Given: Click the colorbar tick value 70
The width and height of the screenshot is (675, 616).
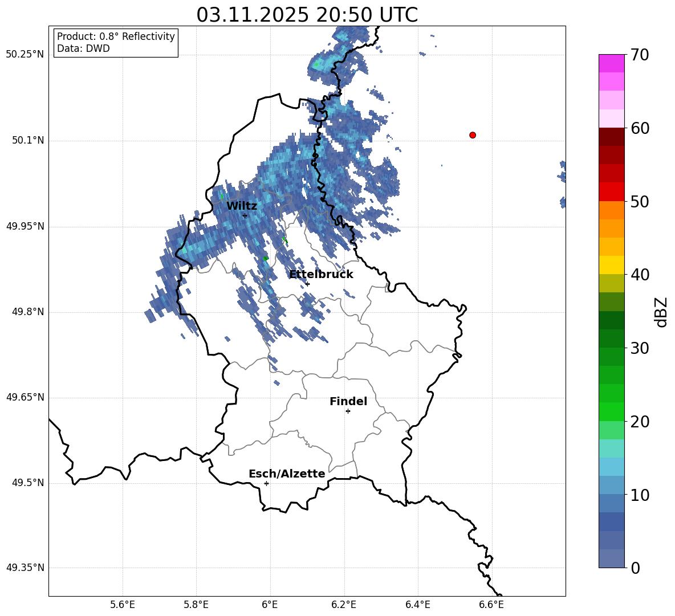Looking at the screenshot, I should click(x=640, y=55).
